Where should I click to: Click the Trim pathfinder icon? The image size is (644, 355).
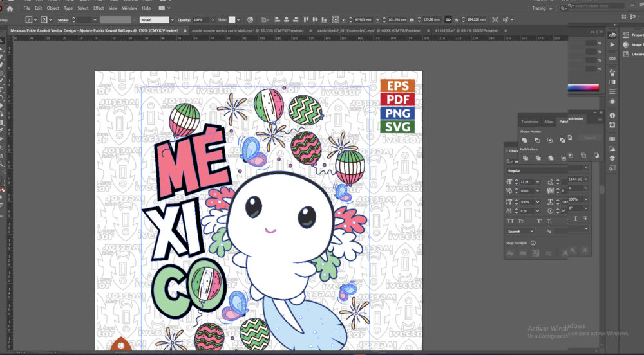(x=538, y=158)
